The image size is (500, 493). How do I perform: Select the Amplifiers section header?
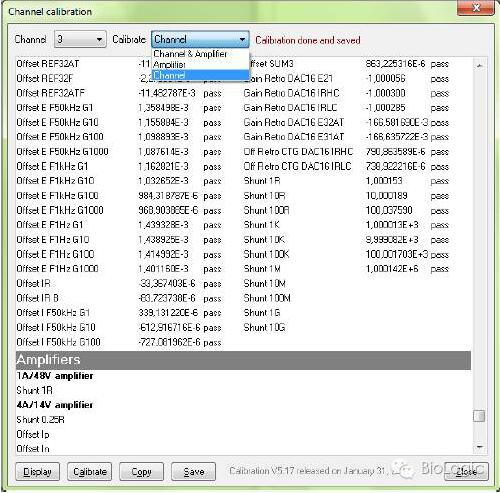243,360
